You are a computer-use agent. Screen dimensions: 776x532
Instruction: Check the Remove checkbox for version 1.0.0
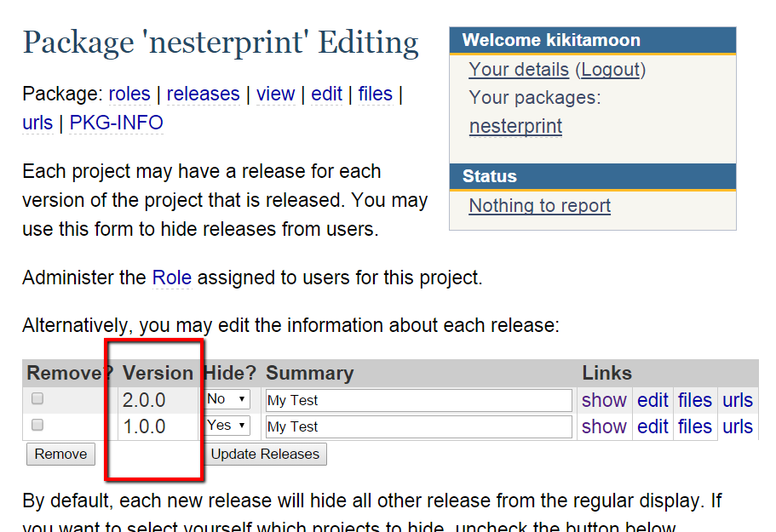37,425
